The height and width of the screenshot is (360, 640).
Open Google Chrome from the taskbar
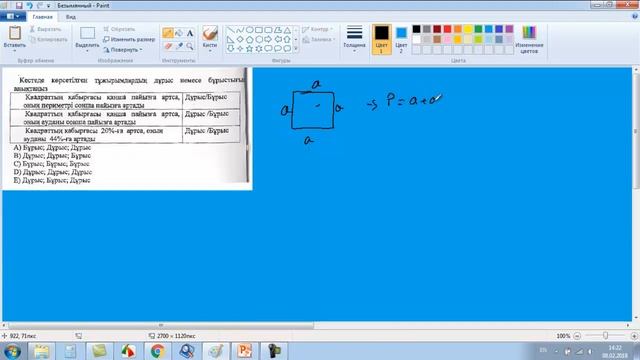(158, 351)
